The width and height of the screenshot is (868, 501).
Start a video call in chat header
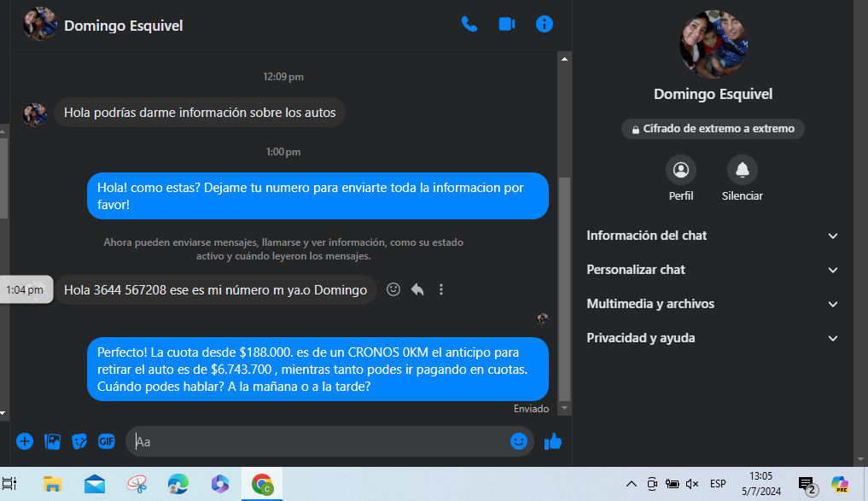(507, 24)
